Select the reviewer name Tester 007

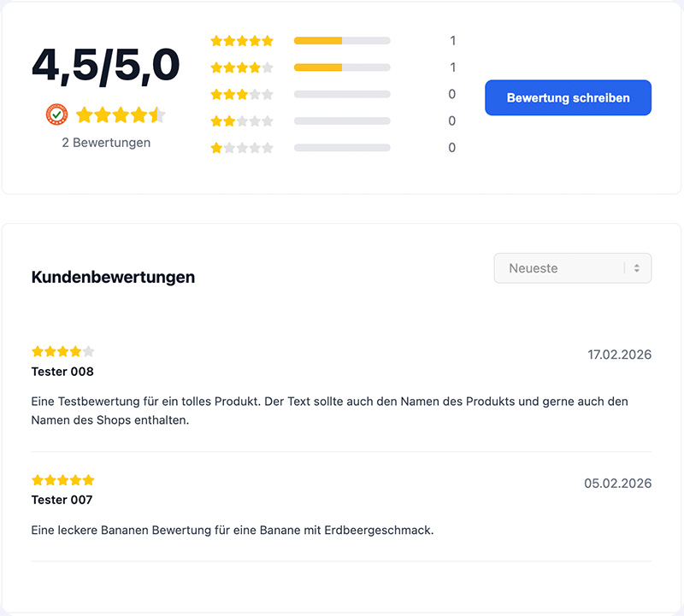62,500
